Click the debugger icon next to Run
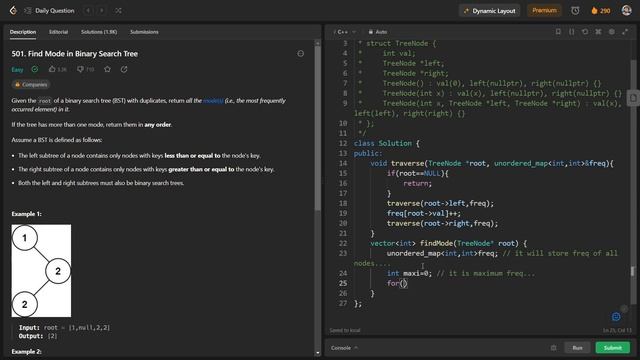The width and height of the screenshot is (640, 360). pyautogui.click(x=553, y=348)
